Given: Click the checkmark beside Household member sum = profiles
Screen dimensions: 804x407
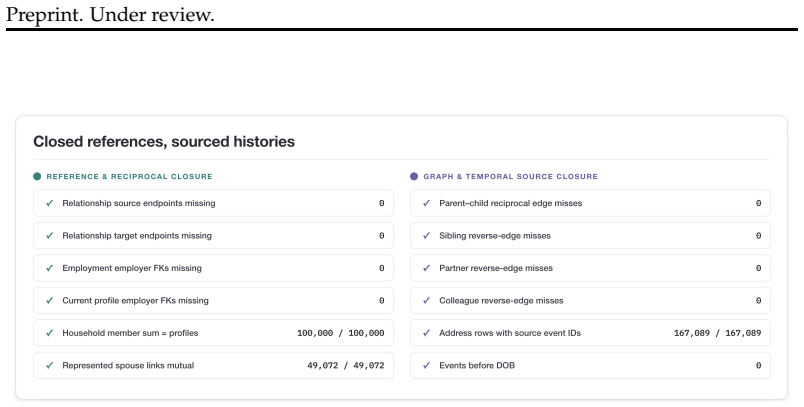Looking at the screenshot, I should coord(50,333).
